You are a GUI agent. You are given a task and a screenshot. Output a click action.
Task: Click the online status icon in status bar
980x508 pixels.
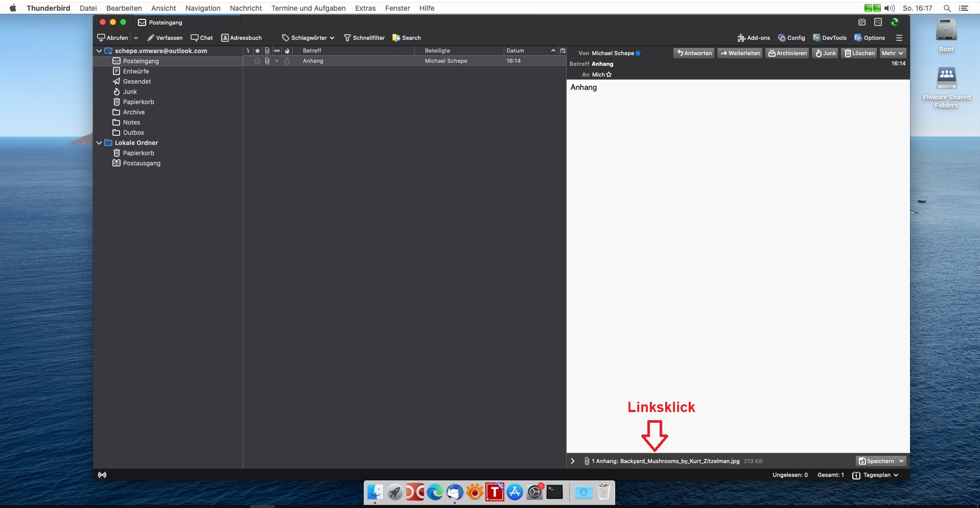[102, 475]
